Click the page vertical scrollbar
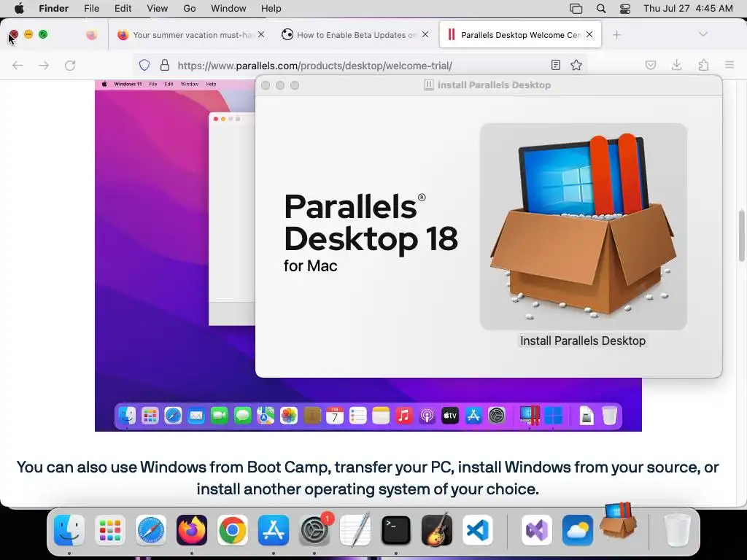Viewport: 747px width, 560px height. tap(742, 236)
